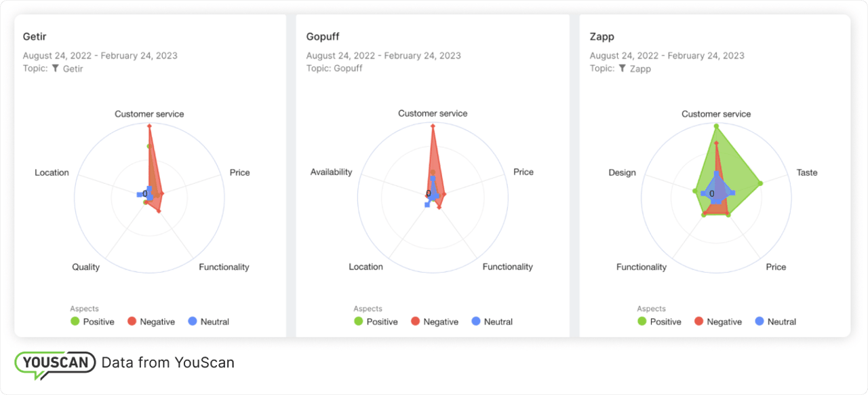Click the Taste axis label in Zapp chart
This screenshot has height=395, width=868.
[807, 172]
